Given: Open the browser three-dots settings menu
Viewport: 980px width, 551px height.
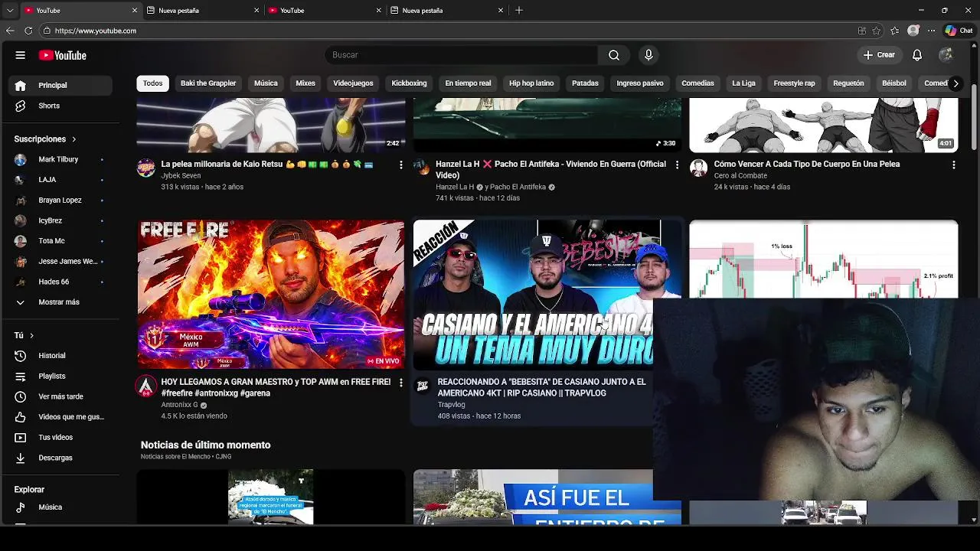Looking at the screenshot, I should coord(932,31).
